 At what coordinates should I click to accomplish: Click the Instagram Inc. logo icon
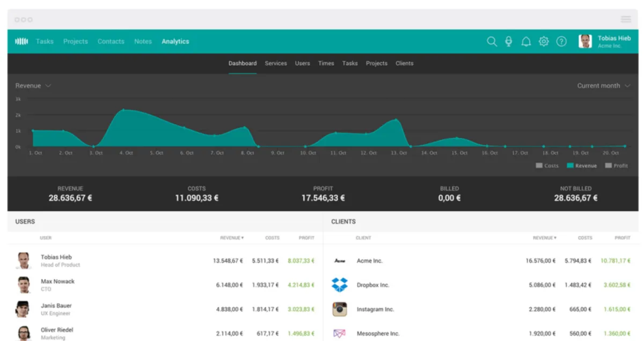pyautogui.click(x=339, y=309)
